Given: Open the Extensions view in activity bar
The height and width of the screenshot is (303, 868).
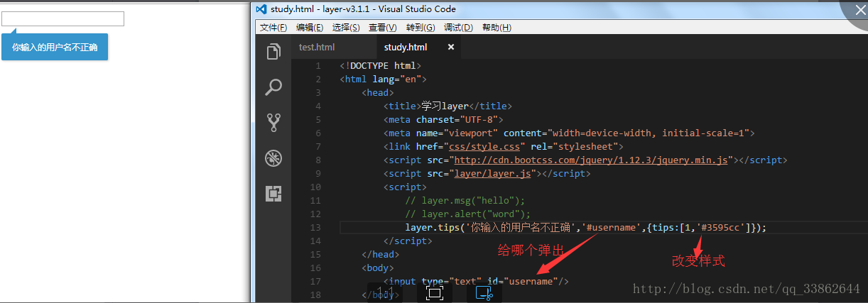Looking at the screenshot, I should click(x=273, y=194).
